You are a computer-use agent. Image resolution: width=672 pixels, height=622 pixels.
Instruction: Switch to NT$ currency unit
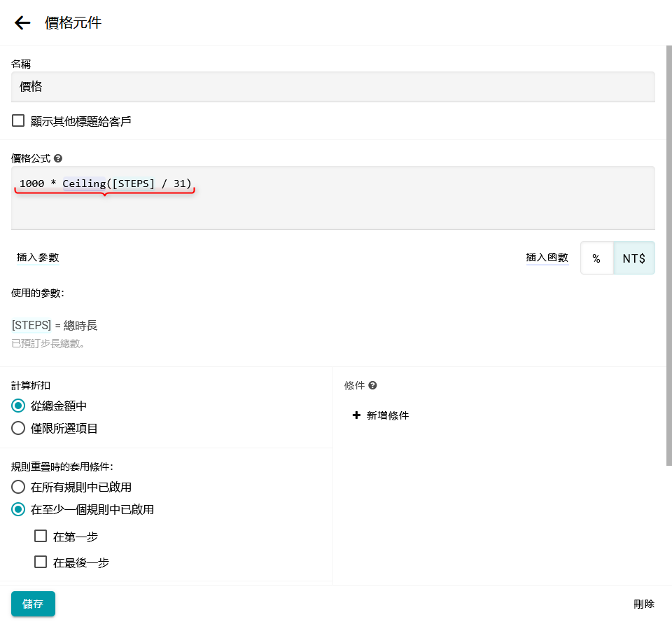633,258
